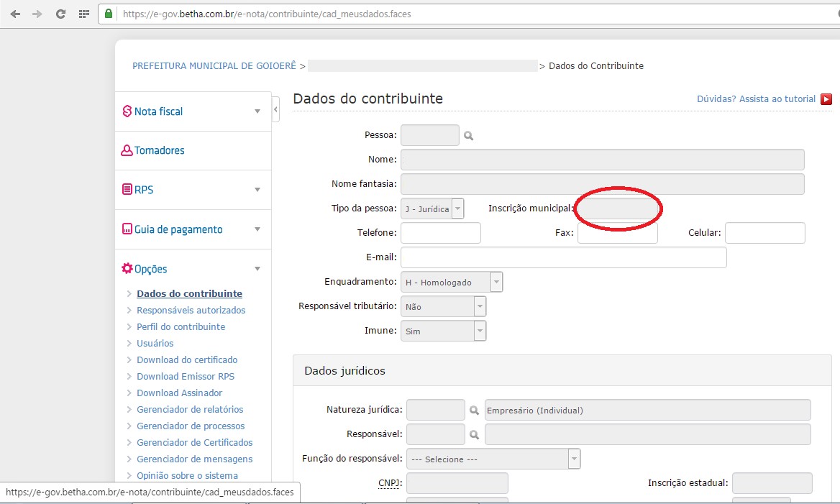This screenshot has height=504, width=840.
Task: Open the Tomadores menu item
Action: [x=159, y=150]
